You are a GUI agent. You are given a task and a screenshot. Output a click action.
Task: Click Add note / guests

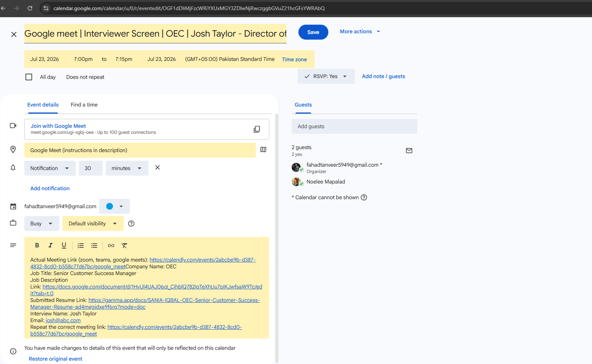point(384,76)
